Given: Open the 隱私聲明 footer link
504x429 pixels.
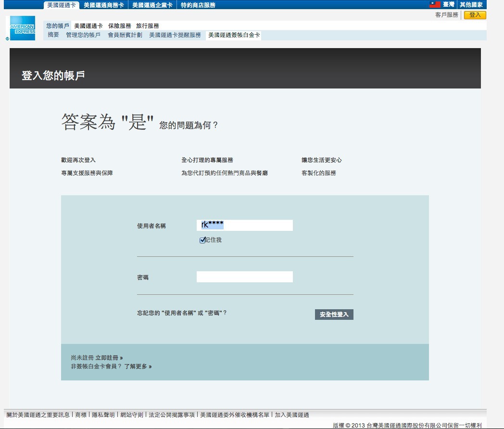Looking at the screenshot, I should [x=103, y=415].
